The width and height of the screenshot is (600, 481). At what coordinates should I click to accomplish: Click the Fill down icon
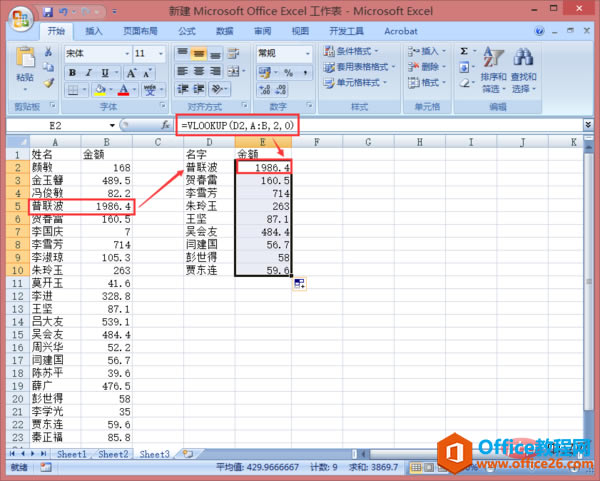point(464,68)
